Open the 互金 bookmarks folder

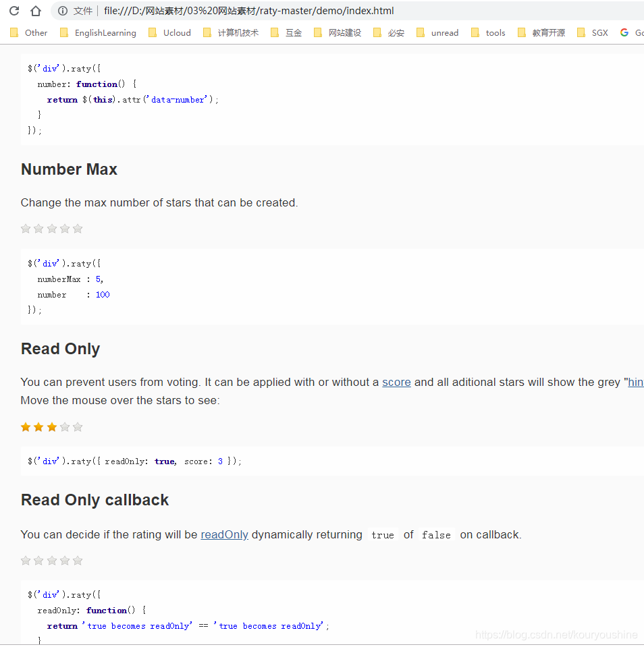pyautogui.click(x=286, y=32)
